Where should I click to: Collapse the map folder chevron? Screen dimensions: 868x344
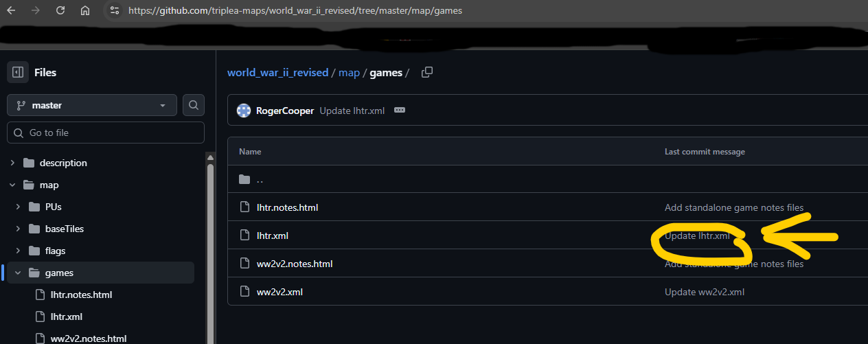click(12, 185)
